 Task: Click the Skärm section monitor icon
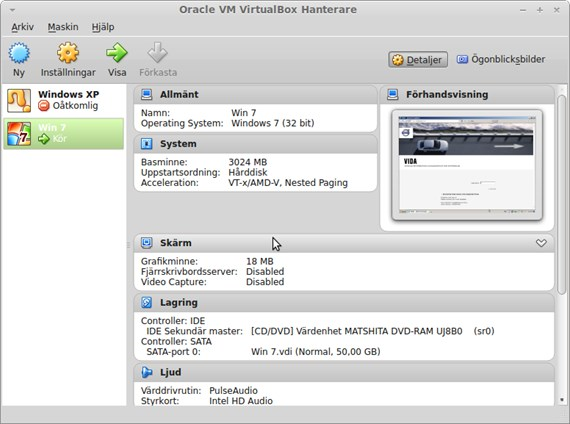pos(146,243)
